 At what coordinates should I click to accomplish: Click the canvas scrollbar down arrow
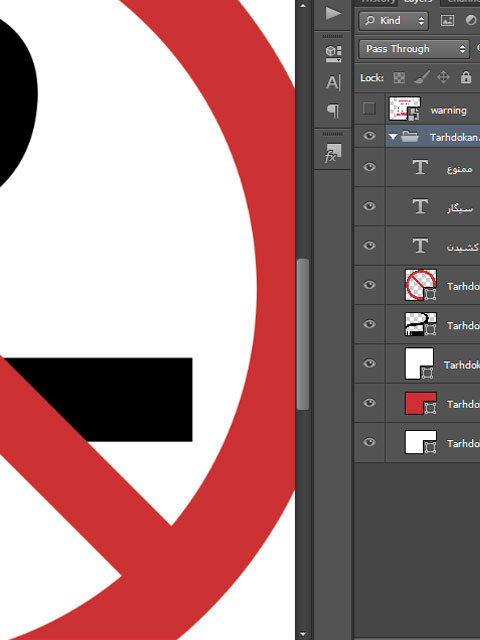point(303,634)
